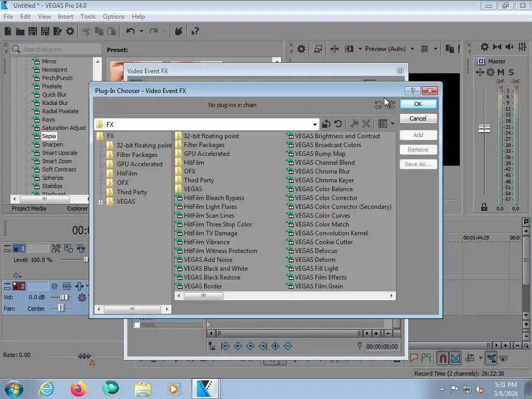Click Preview on External Monitor icon
The height and width of the screenshot is (399, 532).
pyautogui.click(x=318, y=49)
